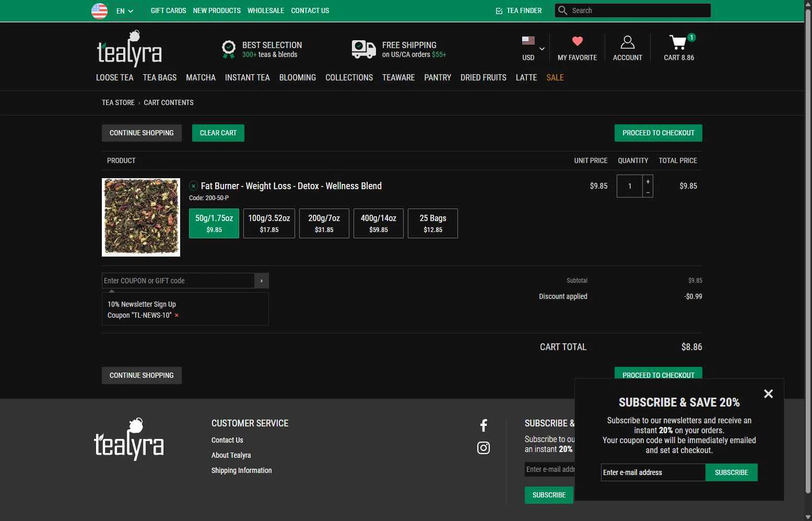Screen dimensions: 812x521
Task: Click the Clear Cart button
Action: click(218, 133)
